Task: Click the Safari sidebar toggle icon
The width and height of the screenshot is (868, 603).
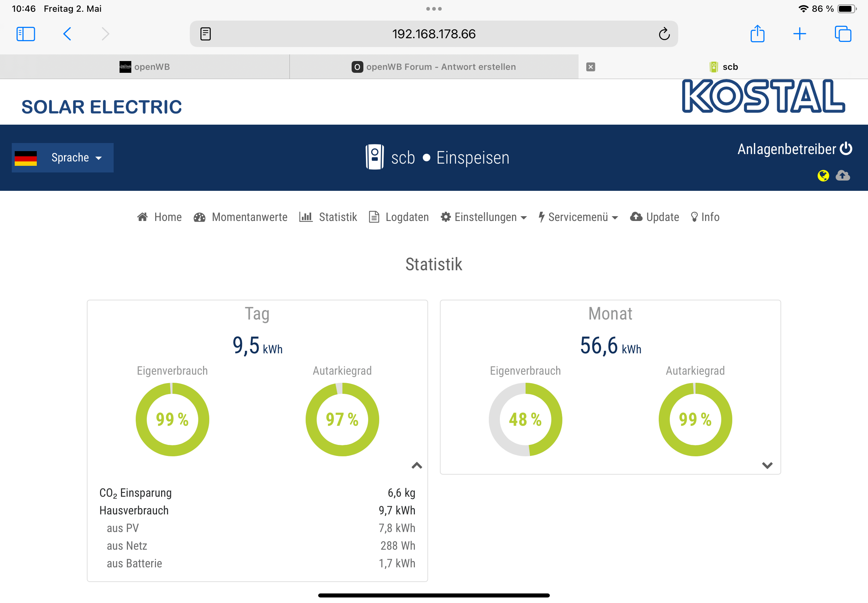Action: tap(26, 34)
